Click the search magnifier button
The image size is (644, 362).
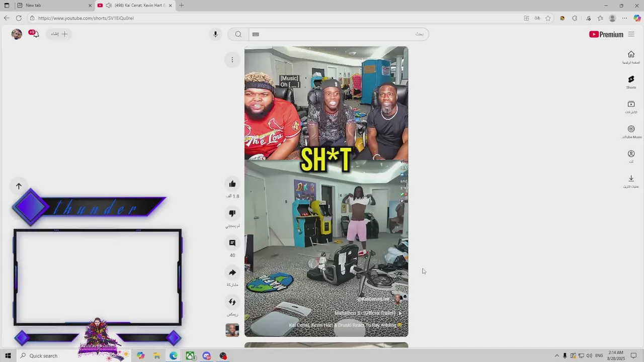coord(238,34)
